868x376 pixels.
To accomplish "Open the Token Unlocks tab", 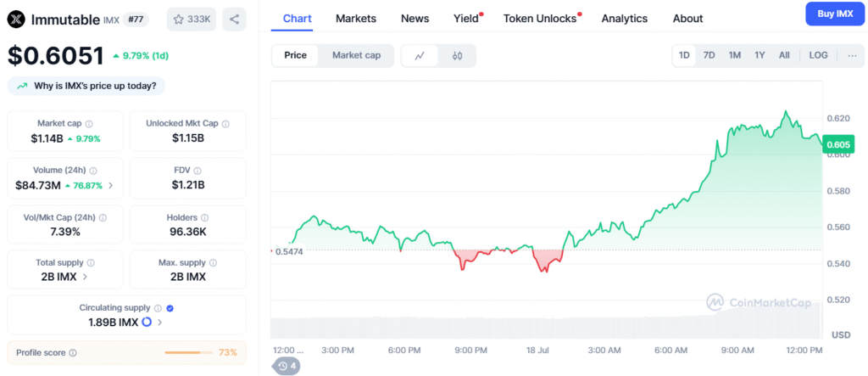I will [542, 19].
